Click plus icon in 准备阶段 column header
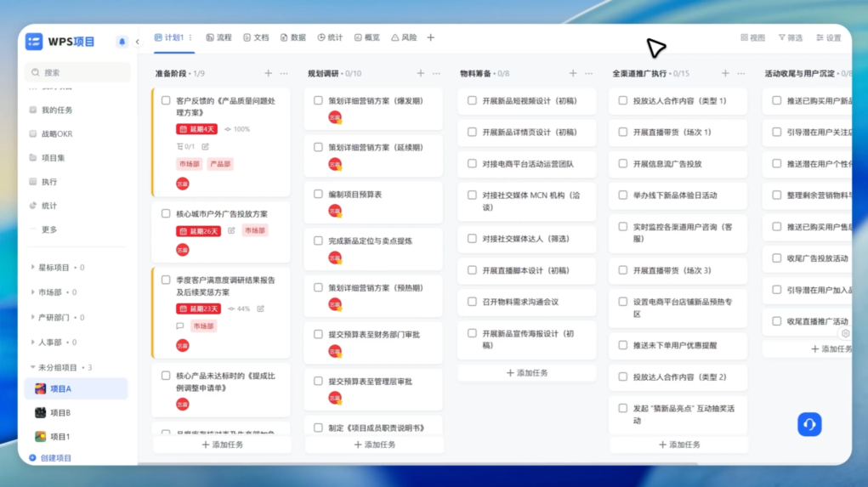Viewport: 868px width, 487px height. click(x=268, y=74)
